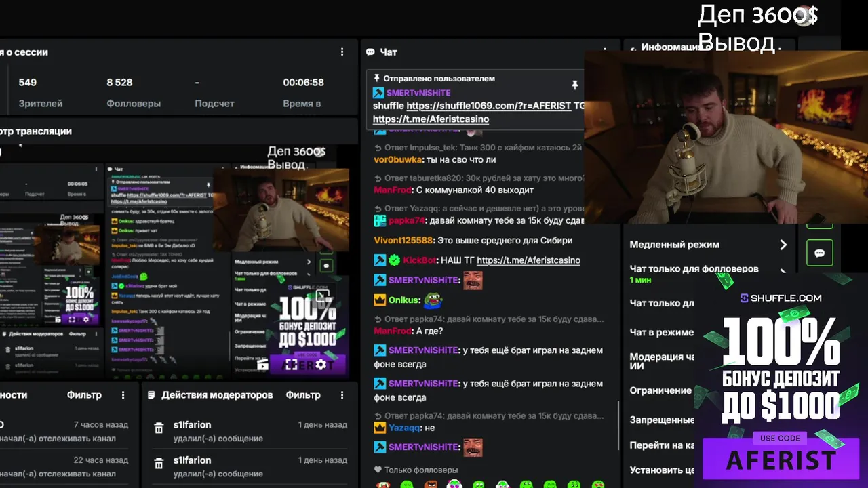Screen dimensions: 868x488
Task: Click small pin icon beside Отправлено пользователем
Action: tap(377, 79)
